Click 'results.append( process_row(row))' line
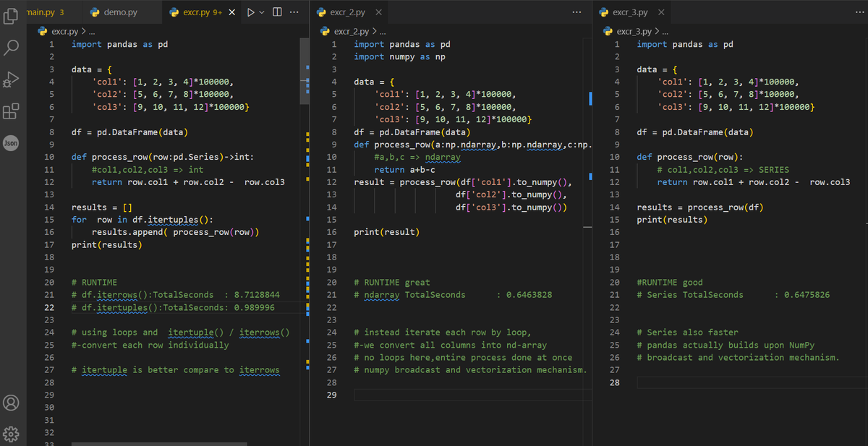The width and height of the screenshot is (868, 446). click(176, 232)
